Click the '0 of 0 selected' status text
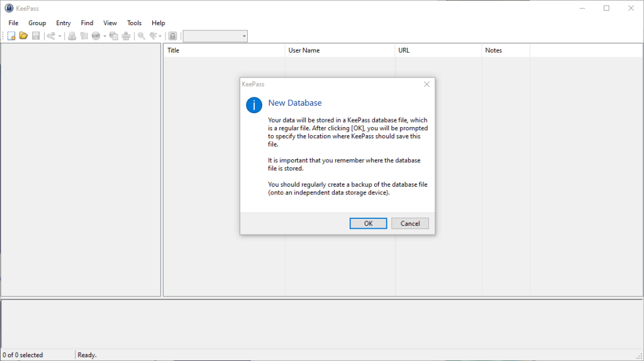644x361 pixels. point(23,355)
